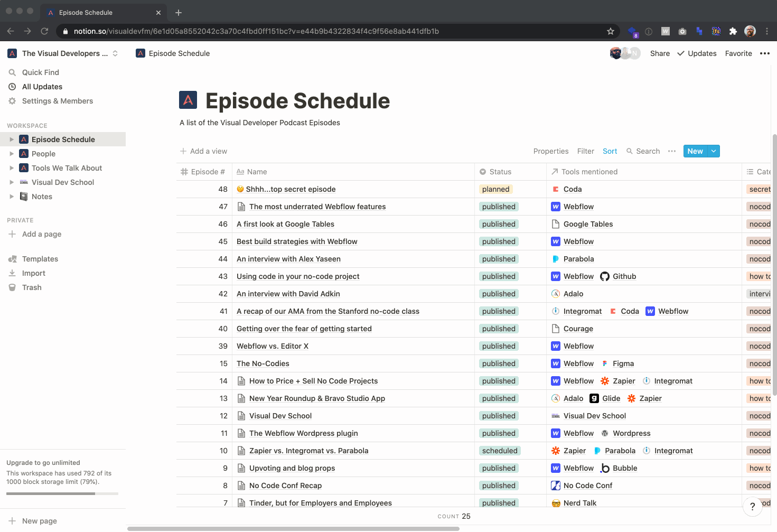Image resolution: width=777 pixels, height=532 pixels.
Task: Click the horizontal scrollbar at bottom
Action: 293,528
